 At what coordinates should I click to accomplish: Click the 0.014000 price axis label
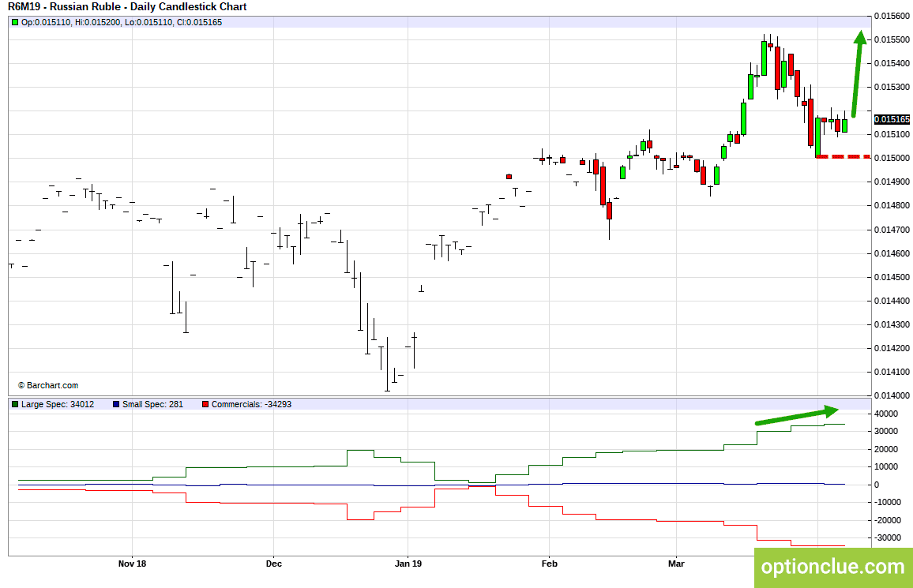pos(892,395)
